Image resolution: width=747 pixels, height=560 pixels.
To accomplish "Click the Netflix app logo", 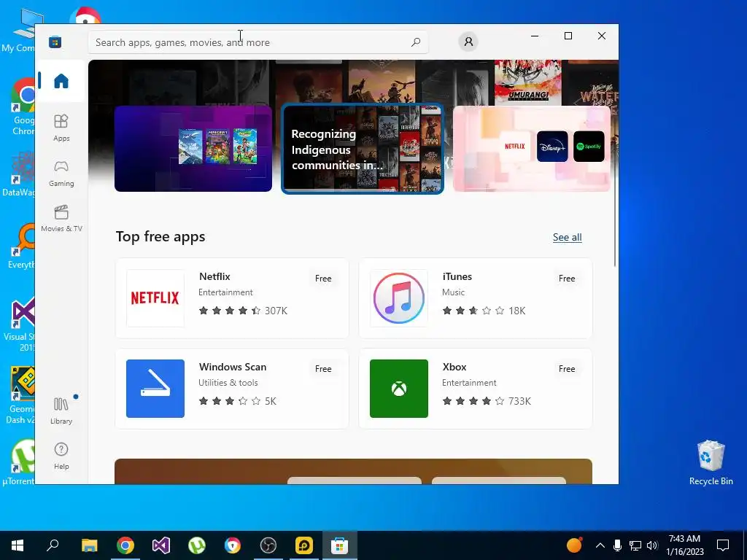I will (155, 298).
